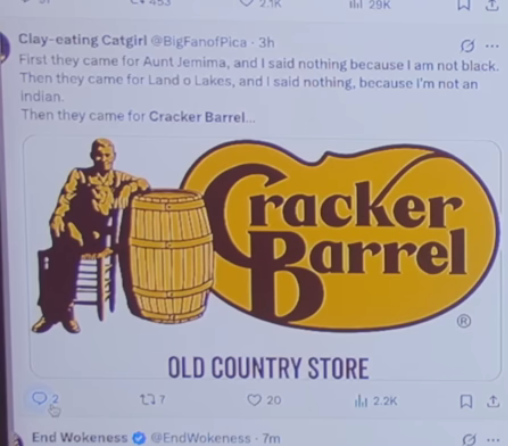Viewport: 508px width, 446px height.
Task: Open more options on Catgirl tweet
Action: tap(492, 46)
